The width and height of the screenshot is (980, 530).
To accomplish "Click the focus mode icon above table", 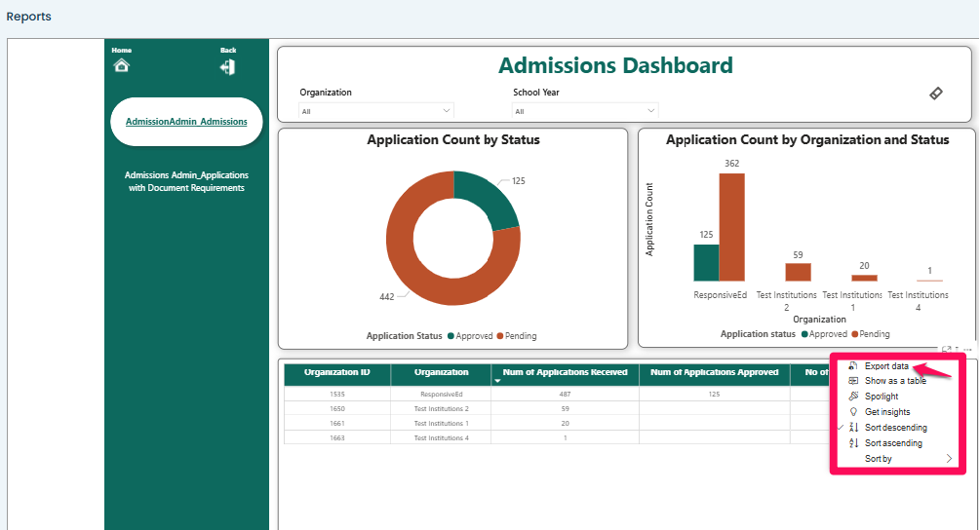I will 946,348.
